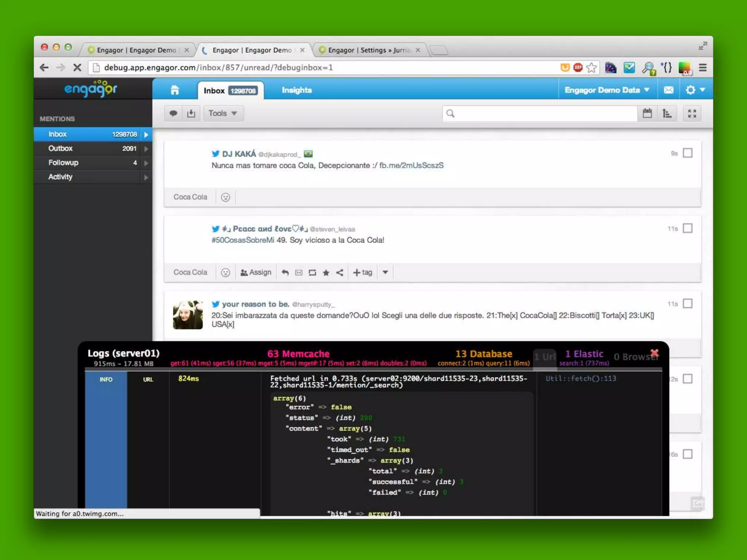The image size is (747, 560).
Task: Open the calendar date filter icon
Action: pyautogui.click(x=647, y=113)
